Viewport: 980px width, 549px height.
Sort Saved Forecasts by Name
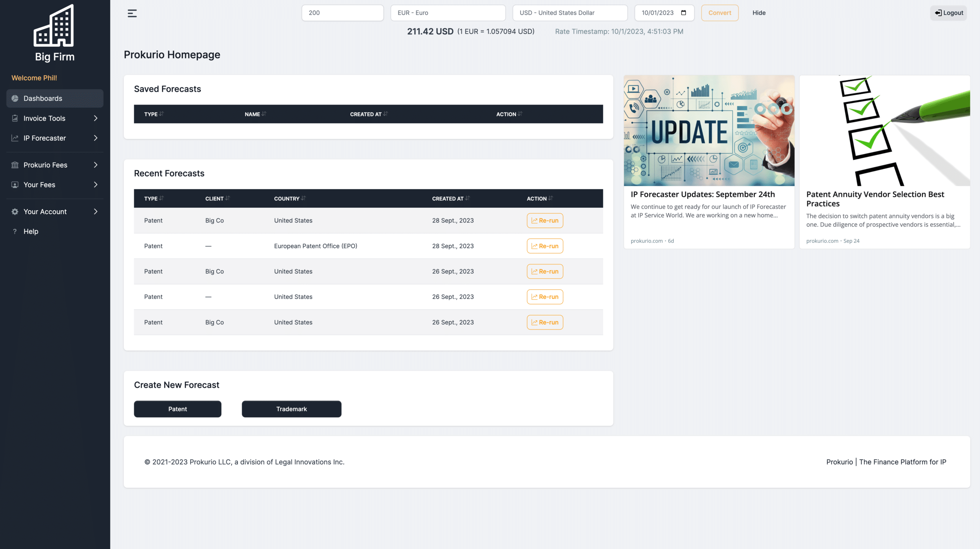pos(255,114)
